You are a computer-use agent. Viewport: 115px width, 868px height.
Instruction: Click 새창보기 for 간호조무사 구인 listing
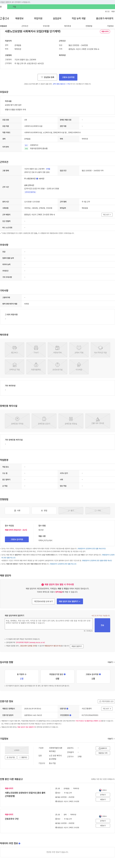tap(103, 825)
